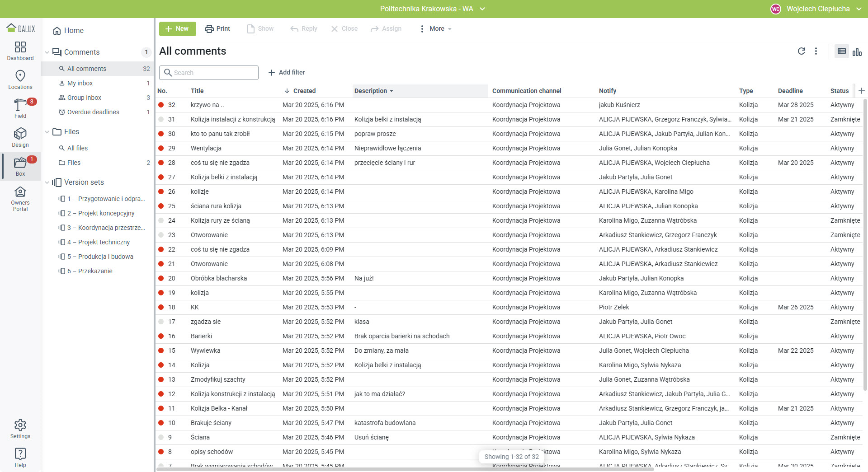Image resolution: width=868 pixels, height=472 pixels.
Task: Open Overdue deadlines list
Action: [93, 112]
